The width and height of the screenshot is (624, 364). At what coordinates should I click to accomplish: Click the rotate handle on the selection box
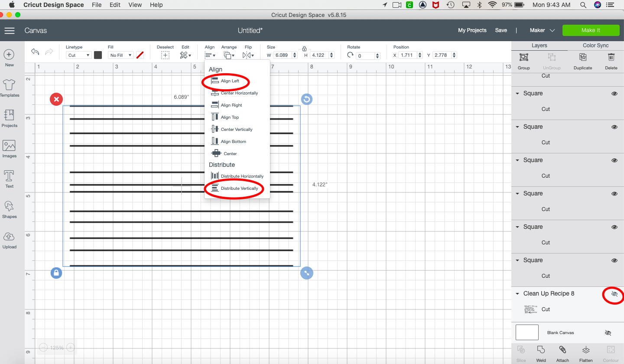coord(306,99)
